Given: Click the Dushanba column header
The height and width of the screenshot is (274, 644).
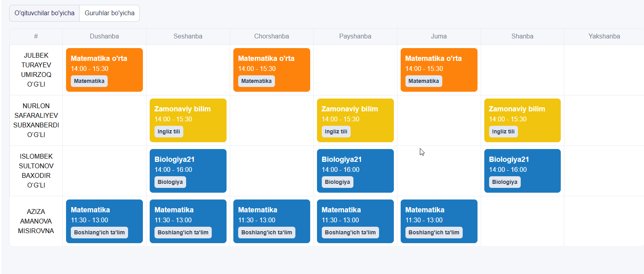Looking at the screenshot, I should click(x=104, y=36).
